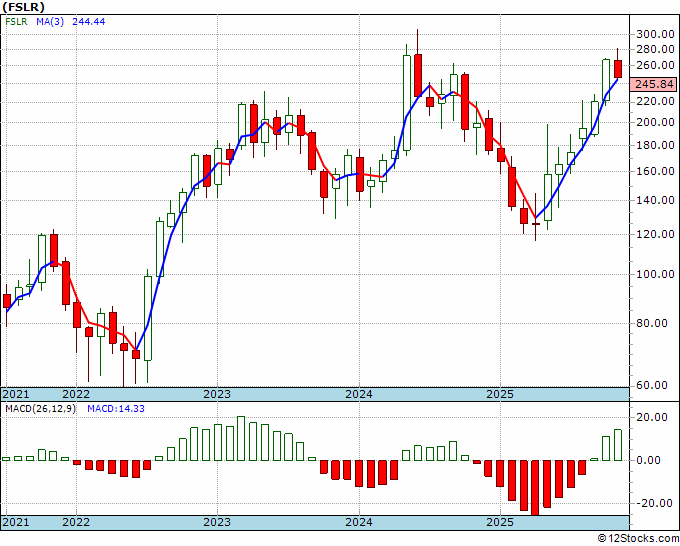Click 2021 on the MACD timeline
Screen dimensions: 680x546
click(16, 522)
